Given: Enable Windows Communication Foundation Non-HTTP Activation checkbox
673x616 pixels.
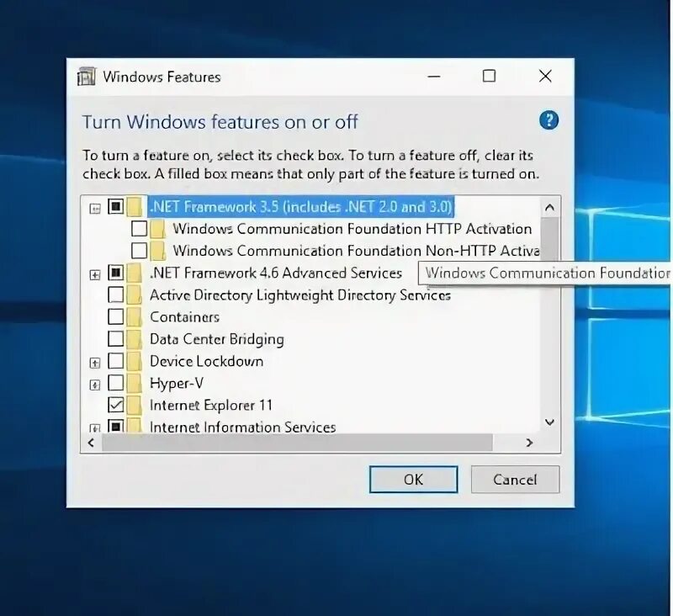Looking at the screenshot, I should pyautogui.click(x=139, y=250).
